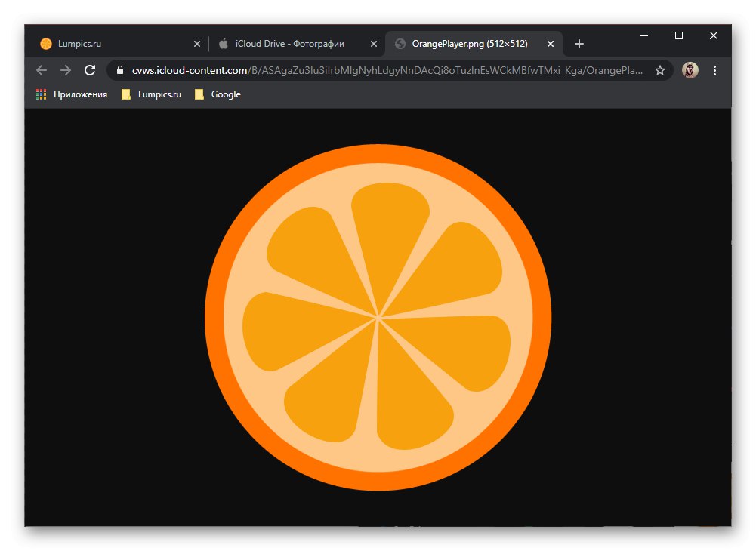Screen dimensions: 756x551
Task: Close the OrangePlayer.png tab
Action: [x=550, y=44]
